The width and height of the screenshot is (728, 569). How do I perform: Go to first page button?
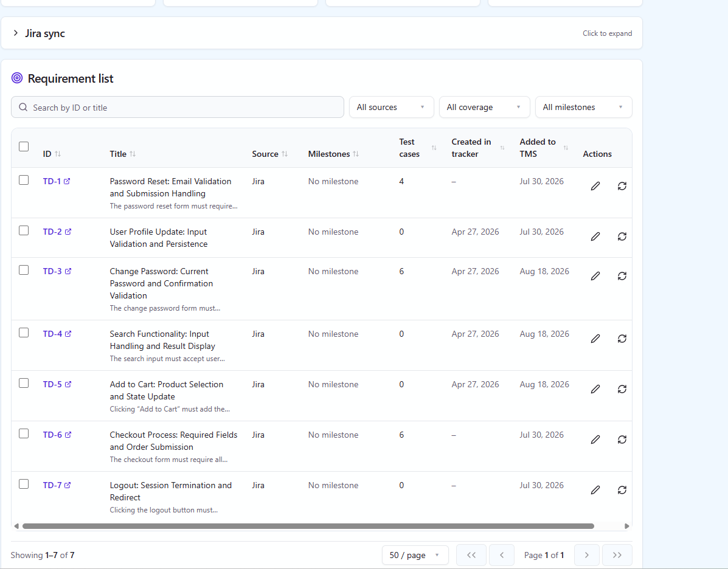[471, 555]
